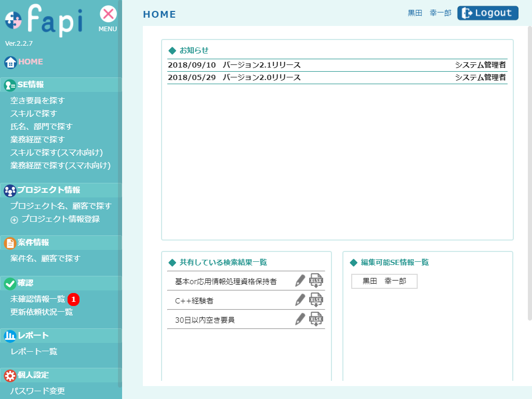Click pencil icon for 30日以内空き要員

pos(300,319)
